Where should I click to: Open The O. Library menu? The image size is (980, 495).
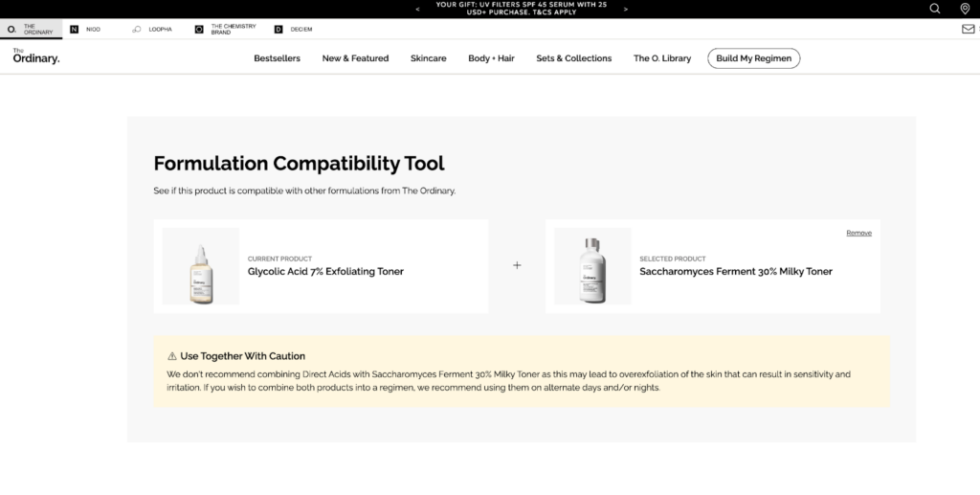pos(662,58)
